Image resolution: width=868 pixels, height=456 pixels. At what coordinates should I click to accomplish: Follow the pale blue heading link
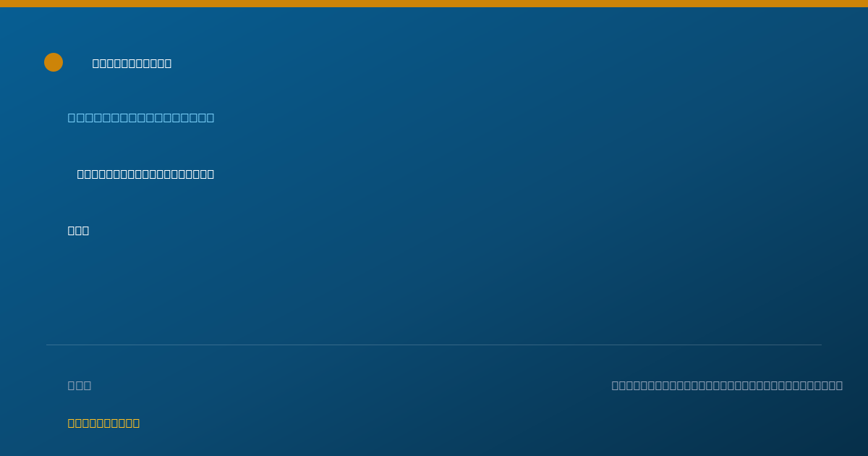pyautogui.click(x=141, y=117)
